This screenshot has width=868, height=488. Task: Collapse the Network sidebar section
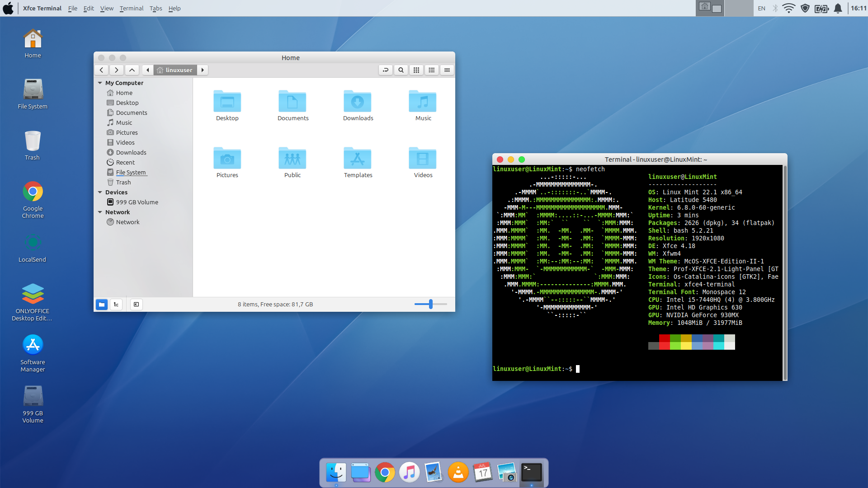click(100, 212)
